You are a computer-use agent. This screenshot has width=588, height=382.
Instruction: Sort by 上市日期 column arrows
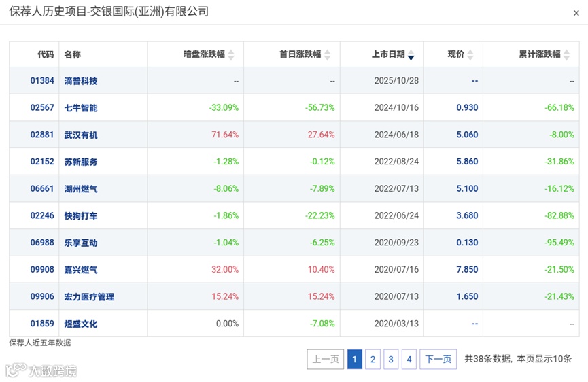(x=411, y=55)
